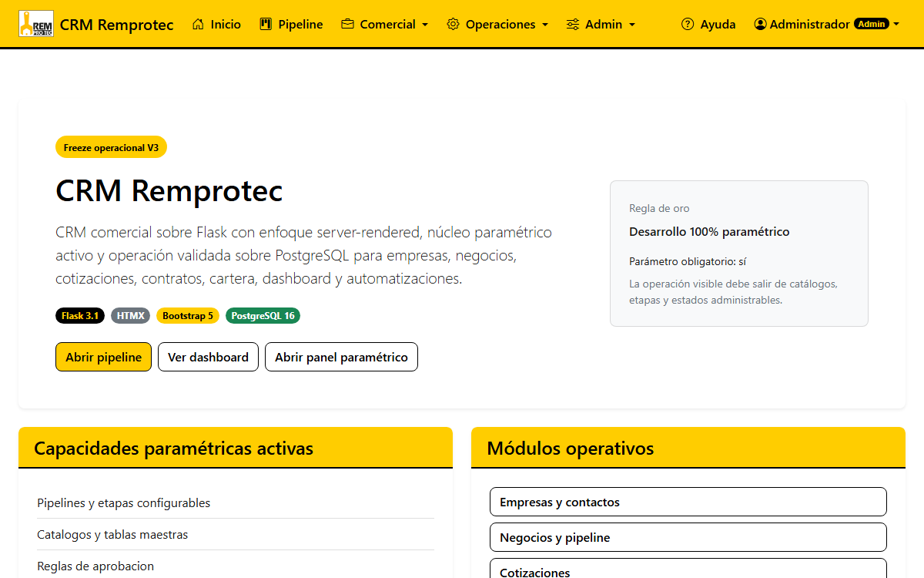Go to Inicio in navbar

(216, 24)
